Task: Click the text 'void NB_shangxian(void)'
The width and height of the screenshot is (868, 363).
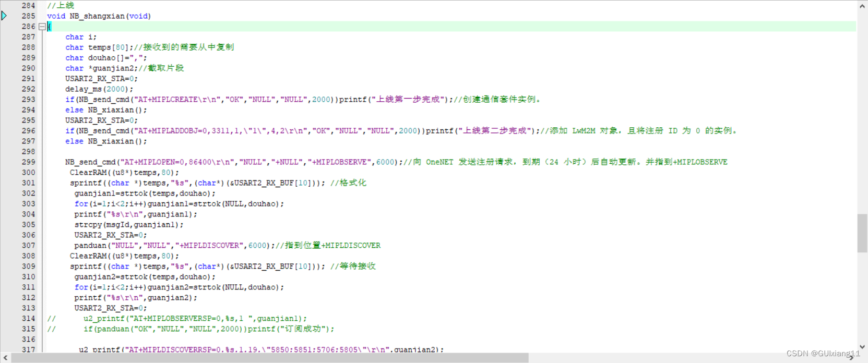Action: [x=99, y=16]
